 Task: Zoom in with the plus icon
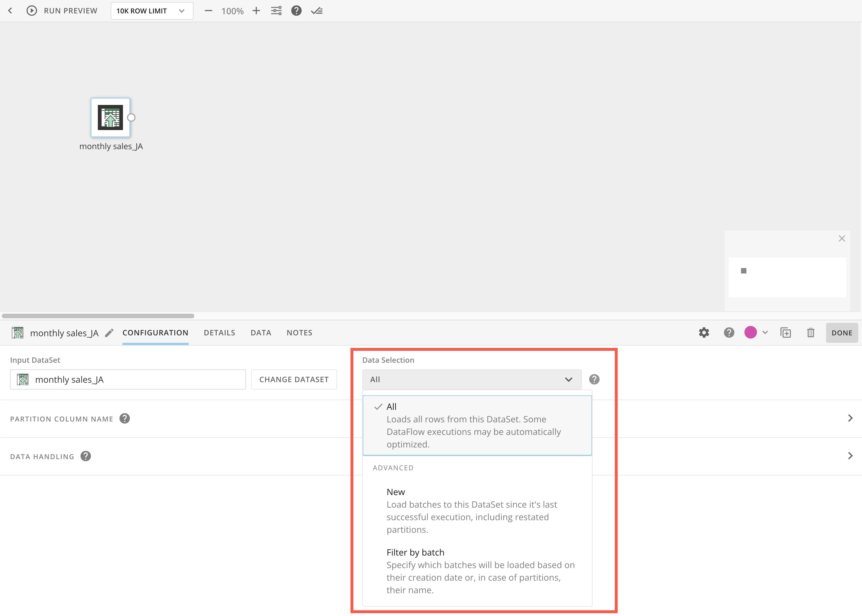click(x=256, y=11)
